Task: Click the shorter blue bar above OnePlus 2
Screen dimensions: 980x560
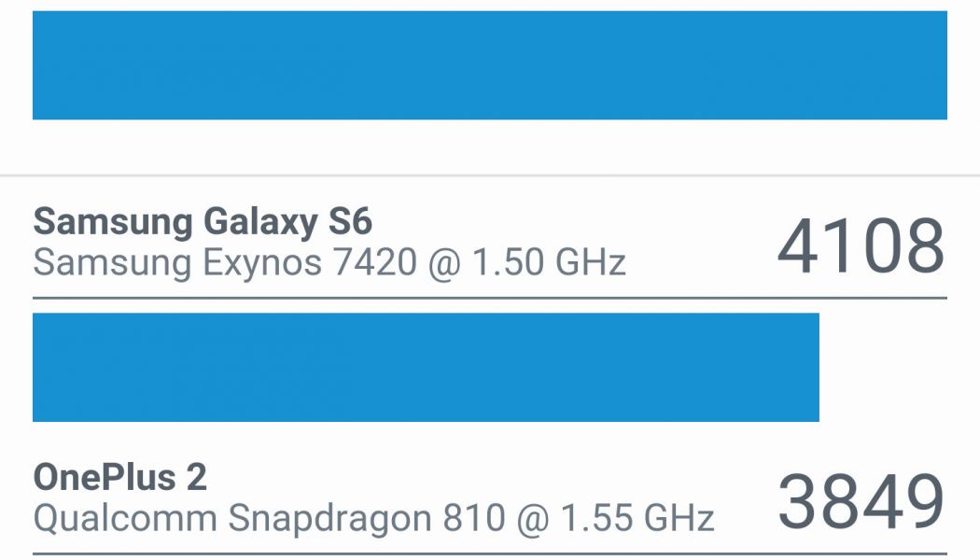Action: pos(426,367)
